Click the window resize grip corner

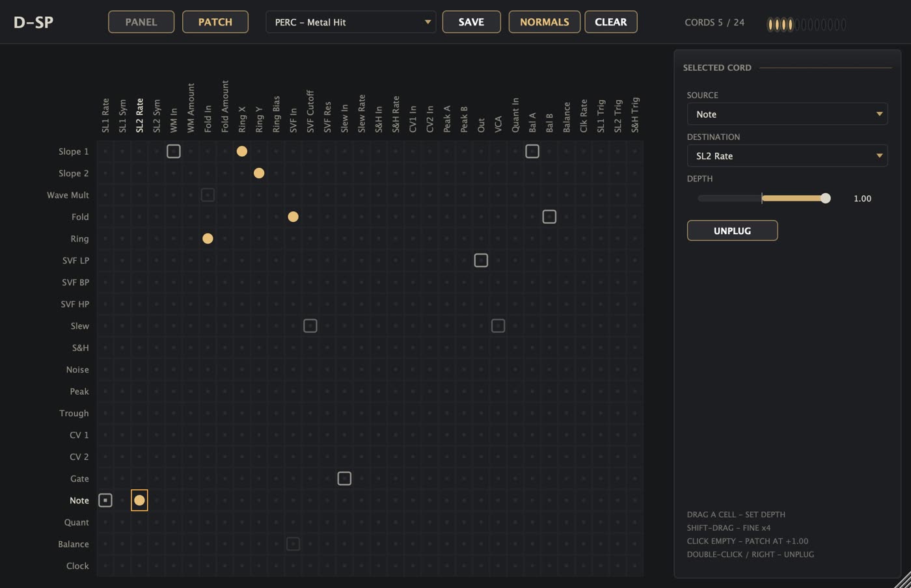[x=903, y=580]
